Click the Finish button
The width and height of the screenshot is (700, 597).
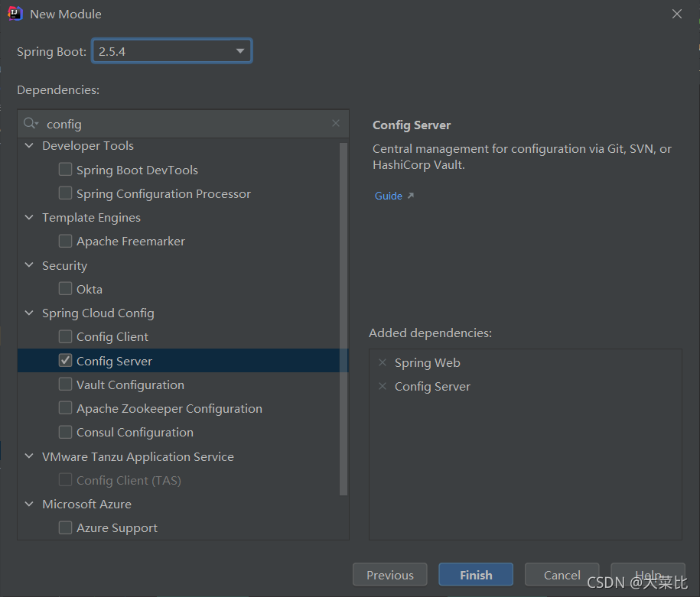point(476,575)
